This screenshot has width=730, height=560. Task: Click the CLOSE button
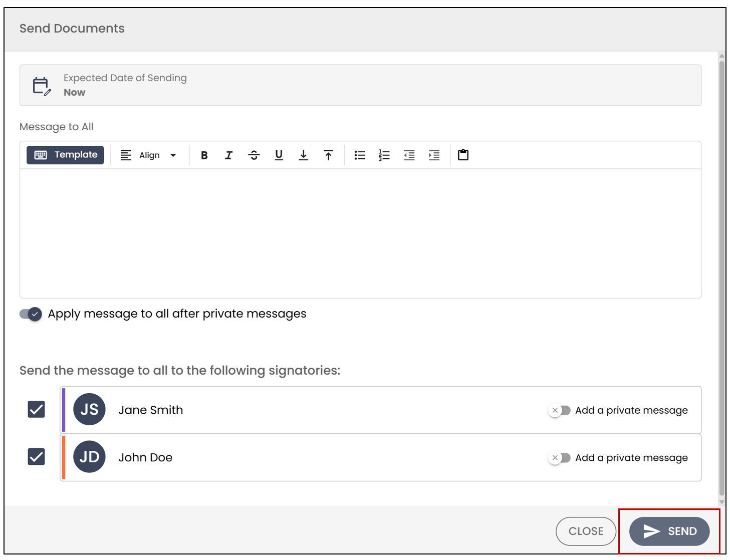tap(586, 531)
